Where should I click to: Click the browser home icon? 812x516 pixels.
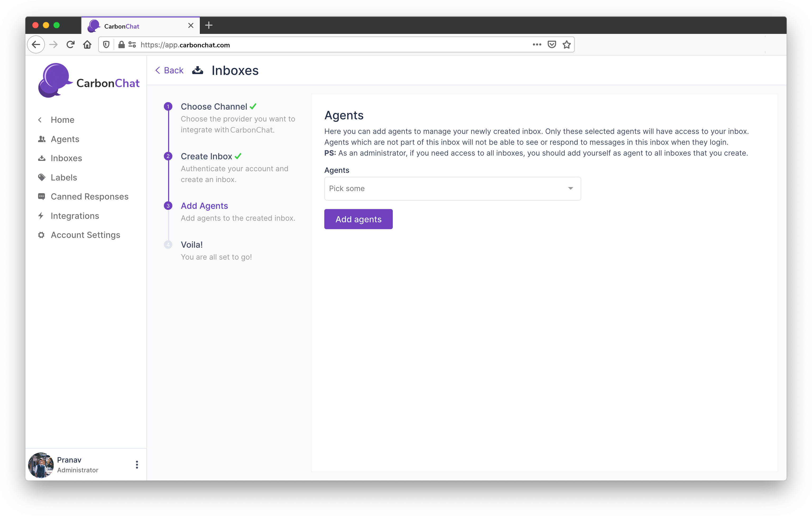pos(87,44)
